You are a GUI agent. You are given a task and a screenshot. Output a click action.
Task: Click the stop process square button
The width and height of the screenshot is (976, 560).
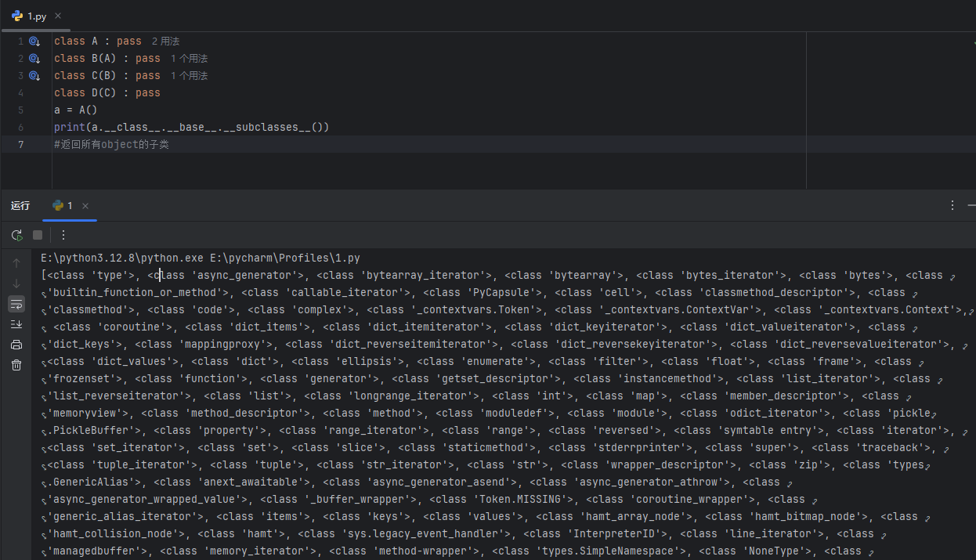38,235
